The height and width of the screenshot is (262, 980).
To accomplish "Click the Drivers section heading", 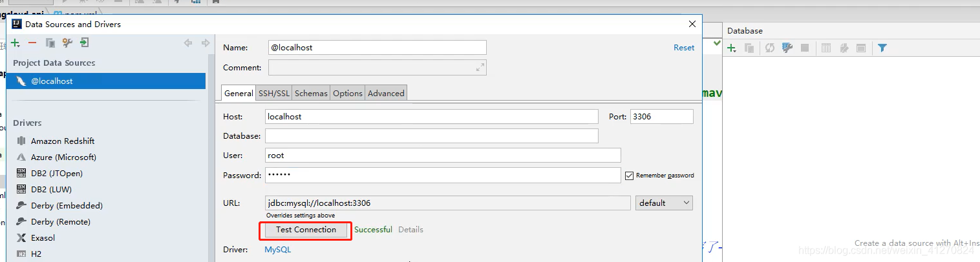I will (x=27, y=123).
